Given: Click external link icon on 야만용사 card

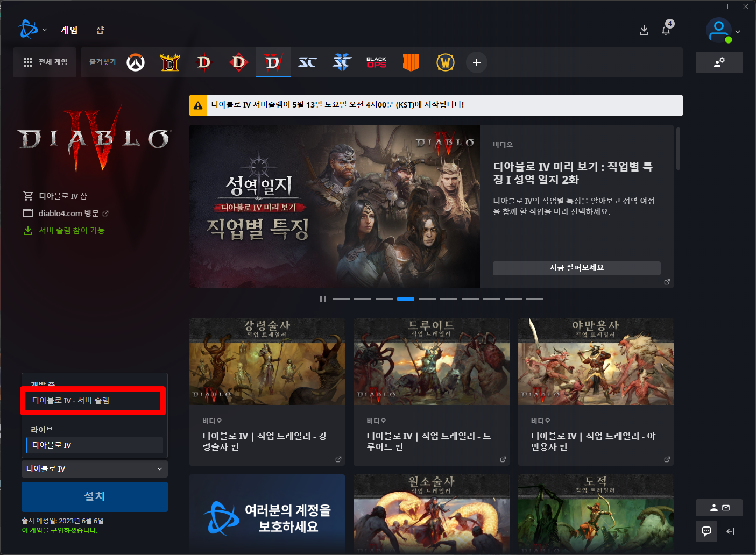Looking at the screenshot, I should click(667, 459).
